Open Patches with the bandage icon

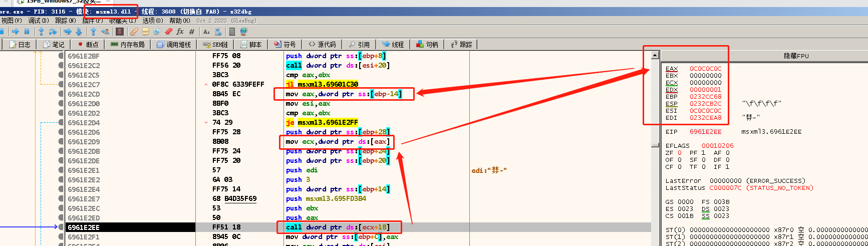pyautogui.click(x=134, y=32)
